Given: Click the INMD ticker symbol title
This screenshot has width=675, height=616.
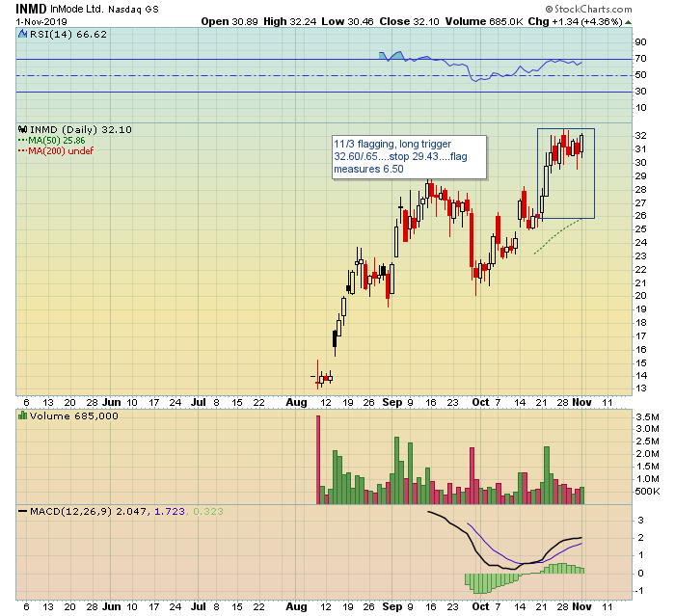Looking at the screenshot, I should 32,9.
